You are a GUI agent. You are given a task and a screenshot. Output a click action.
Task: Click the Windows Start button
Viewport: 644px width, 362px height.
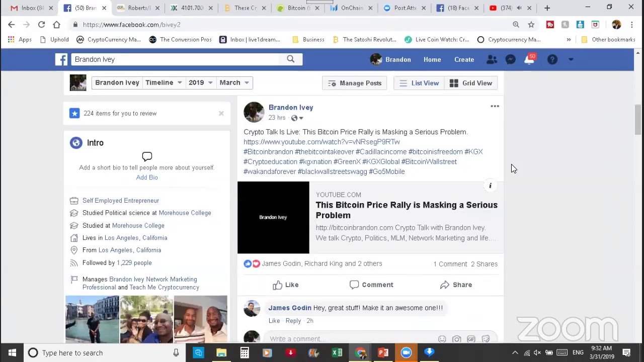(x=12, y=353)
